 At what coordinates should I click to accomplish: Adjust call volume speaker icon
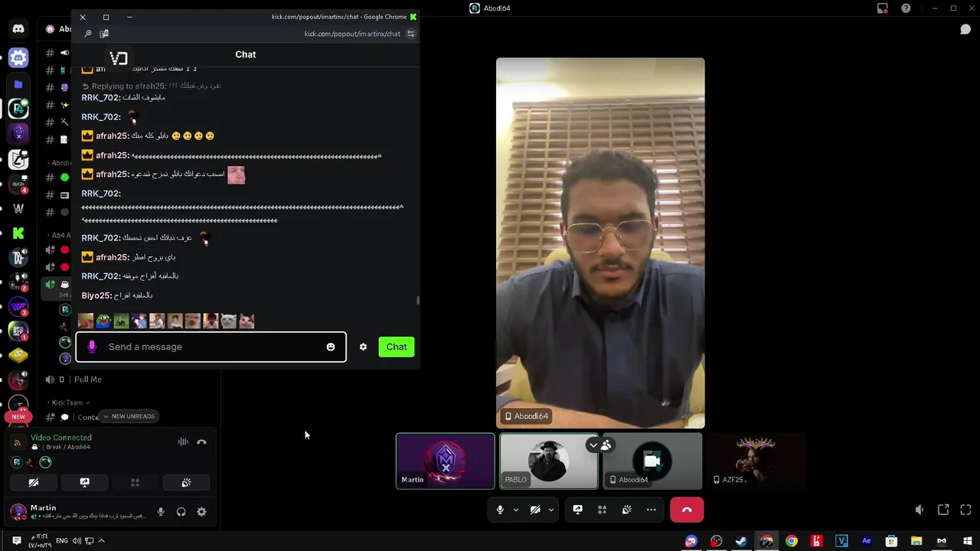920,510
